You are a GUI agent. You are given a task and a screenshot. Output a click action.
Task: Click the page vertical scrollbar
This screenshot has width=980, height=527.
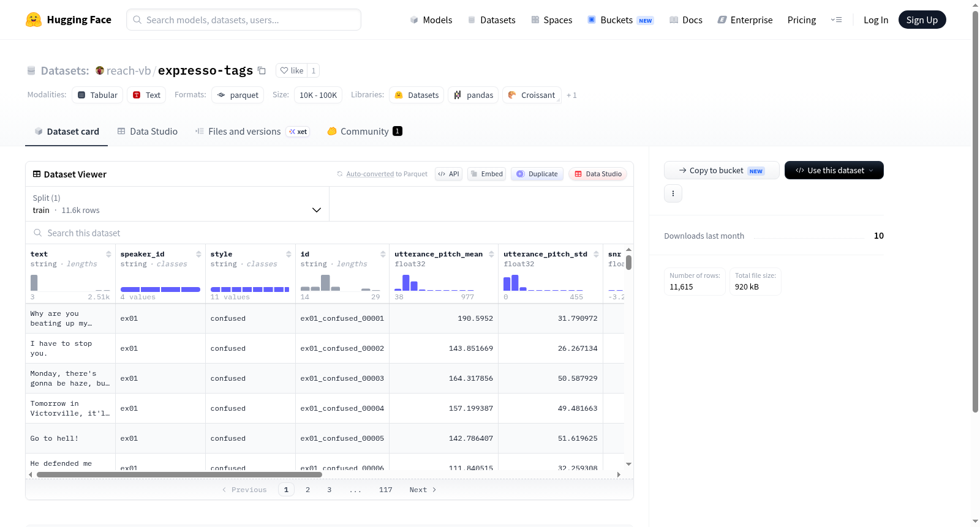tap(975, 211)
